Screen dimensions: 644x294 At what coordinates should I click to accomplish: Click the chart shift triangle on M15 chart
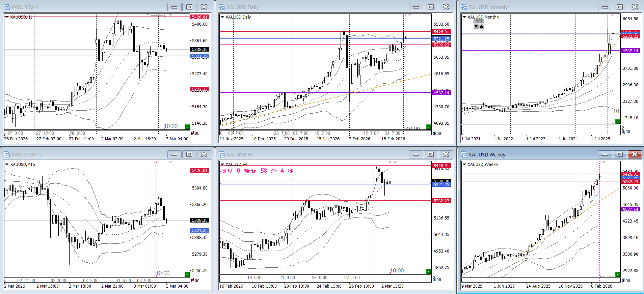click(x=171, y=162)
